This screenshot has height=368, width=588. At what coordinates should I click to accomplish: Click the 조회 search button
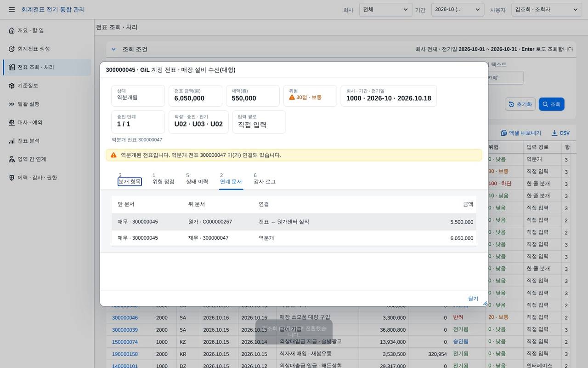coord(551,104)
